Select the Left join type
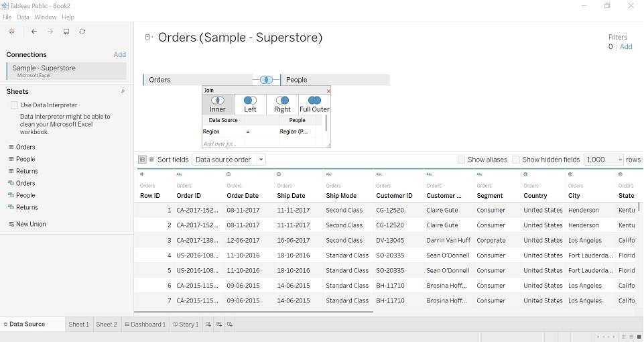 (250, 105)
